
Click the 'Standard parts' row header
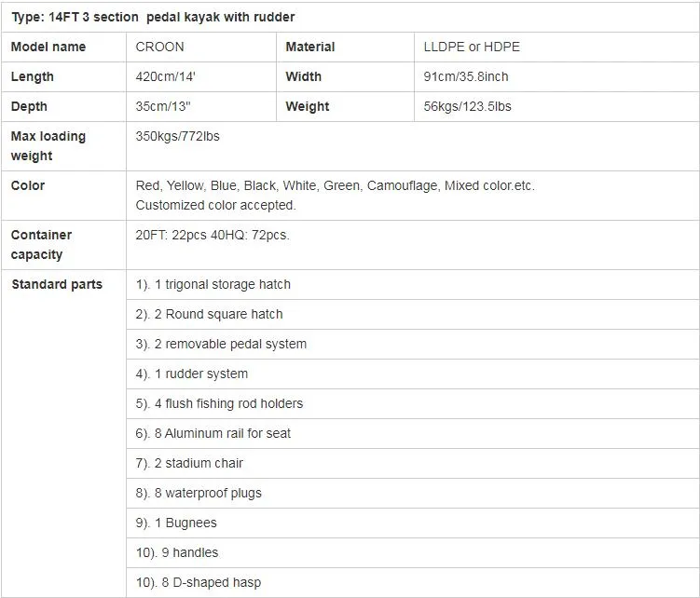pyautogui.click(x=57, y=284)
